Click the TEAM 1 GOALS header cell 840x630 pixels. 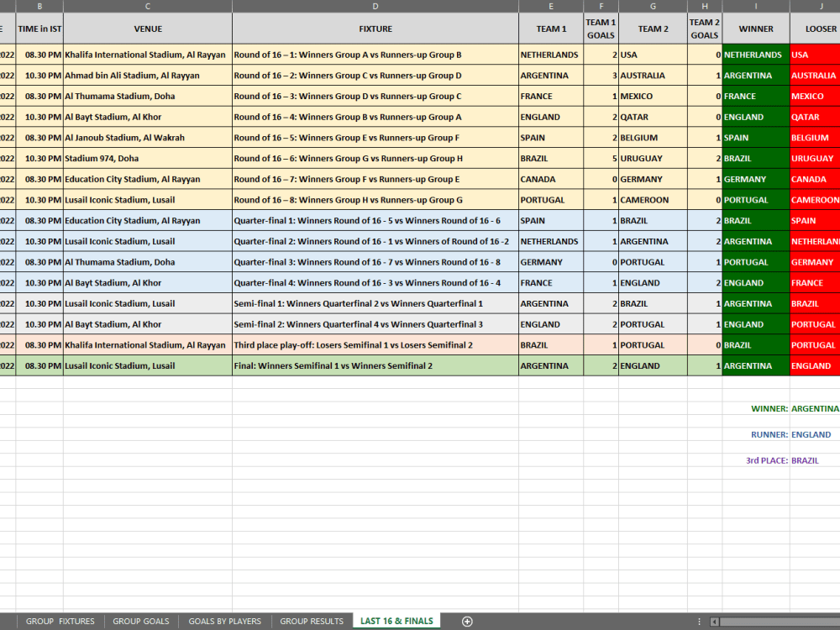point(601,29)
